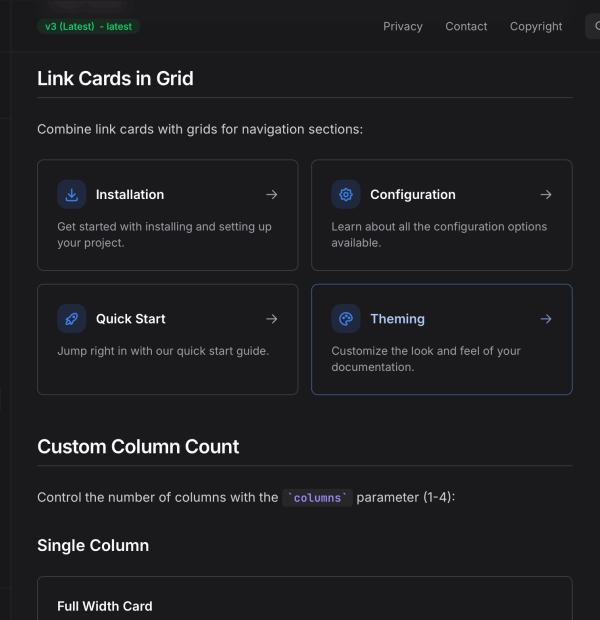The image size is (600, 620).
Task: Click the arrow on the Installation card
Action: coord(272,195)
